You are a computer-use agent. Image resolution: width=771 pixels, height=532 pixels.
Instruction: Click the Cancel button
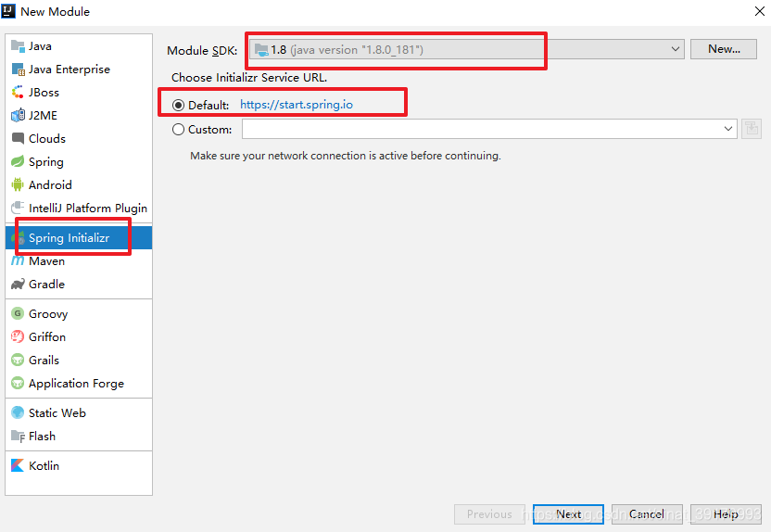point(647,514)
